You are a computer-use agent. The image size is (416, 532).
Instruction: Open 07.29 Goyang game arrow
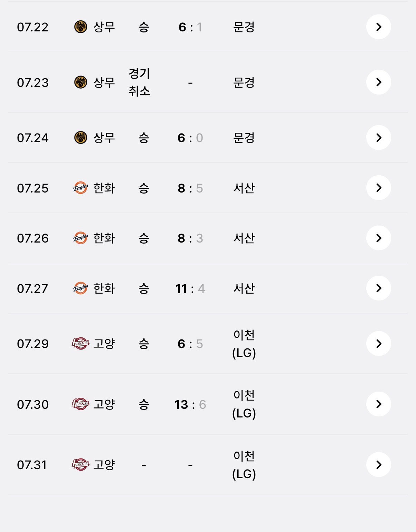378,344
